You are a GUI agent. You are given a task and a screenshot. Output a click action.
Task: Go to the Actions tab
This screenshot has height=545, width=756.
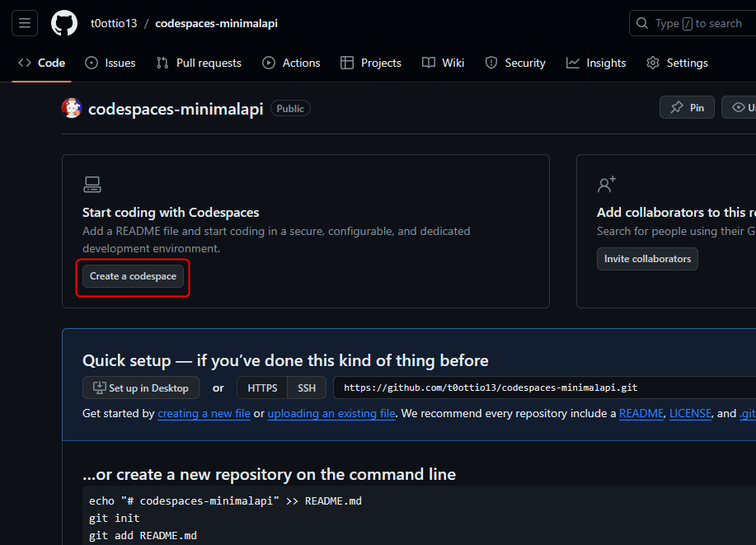pos(291,63)
